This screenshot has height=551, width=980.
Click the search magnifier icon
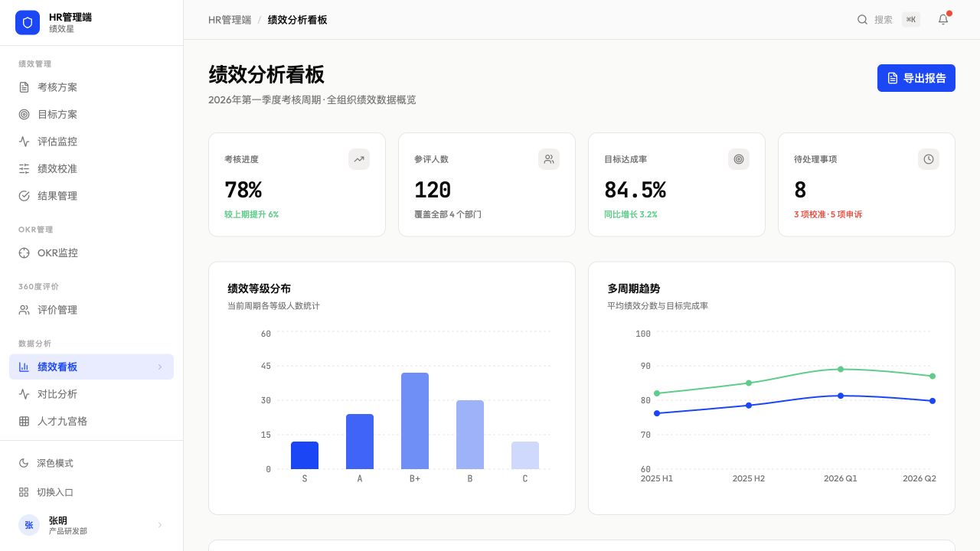[862, 20]
